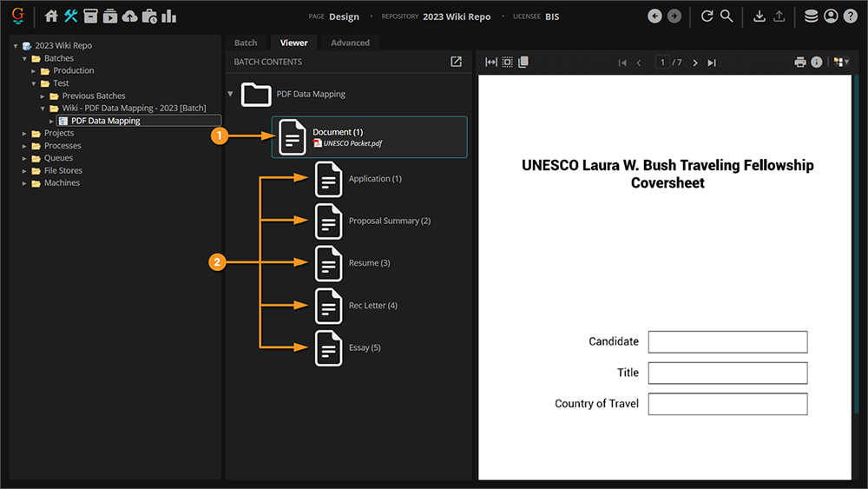Open the database stack icon
868x489 pixels.
pyautogui.click(x=811, y=17)
